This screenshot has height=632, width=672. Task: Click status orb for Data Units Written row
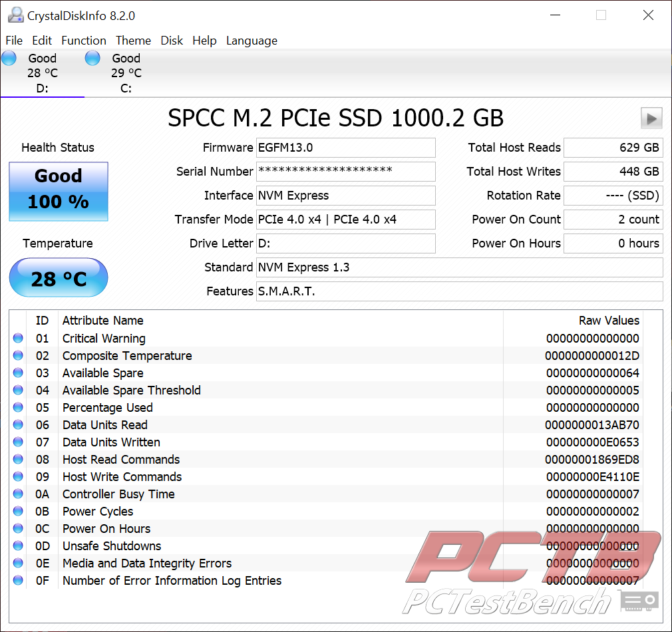coord(18,442)
